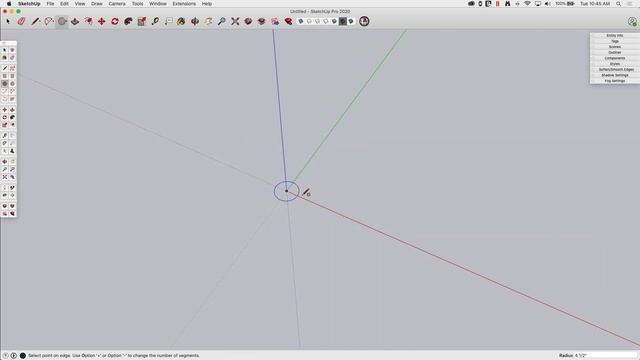Image resolution: width=640 pixels, height=360 pixels.
Task: Select the Move tool in left tool palette
Action: pyautogui.click(x=4, y=110)
